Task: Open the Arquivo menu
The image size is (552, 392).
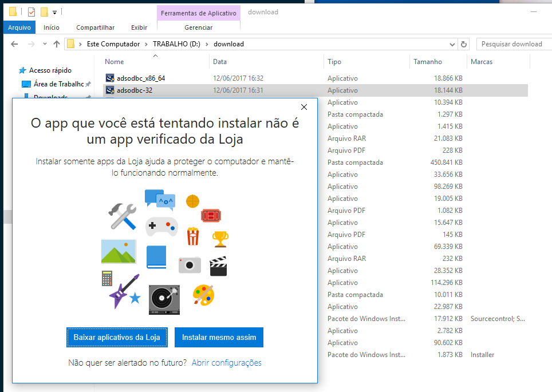Action: [x=19, y=27]
